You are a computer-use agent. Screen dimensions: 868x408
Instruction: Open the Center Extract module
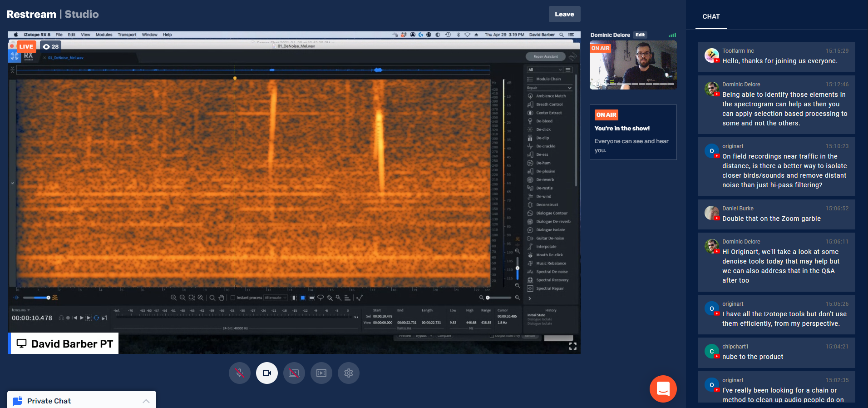[x=544, y=113]
